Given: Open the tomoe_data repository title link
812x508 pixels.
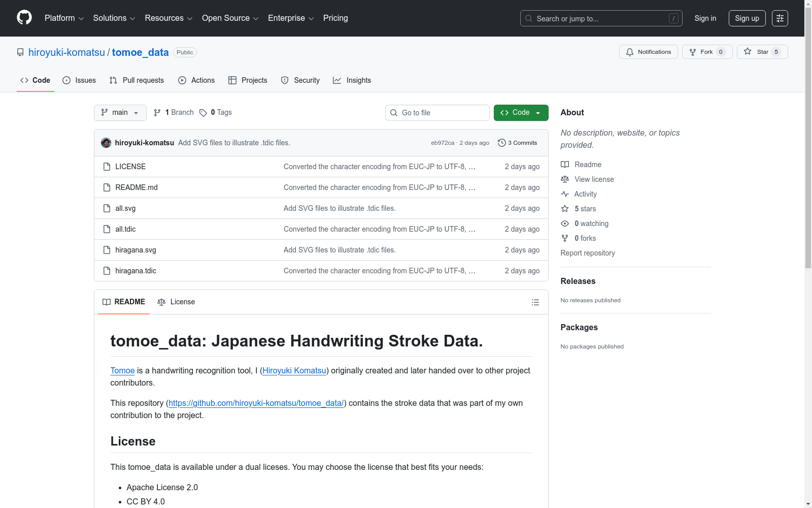Looking at the screenshot, I should (x=141, y=52).
